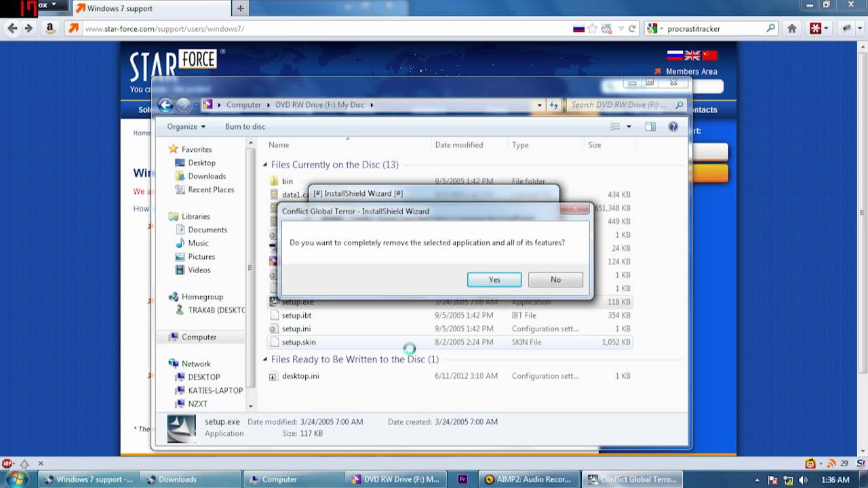Click the Firefox forward button
Viewport: 868px width, 488px height.
[28, 28]
